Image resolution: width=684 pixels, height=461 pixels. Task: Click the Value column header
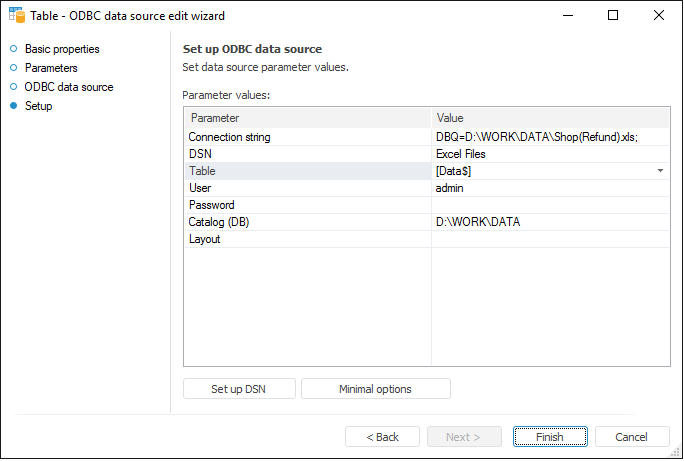tap(550, 118)
